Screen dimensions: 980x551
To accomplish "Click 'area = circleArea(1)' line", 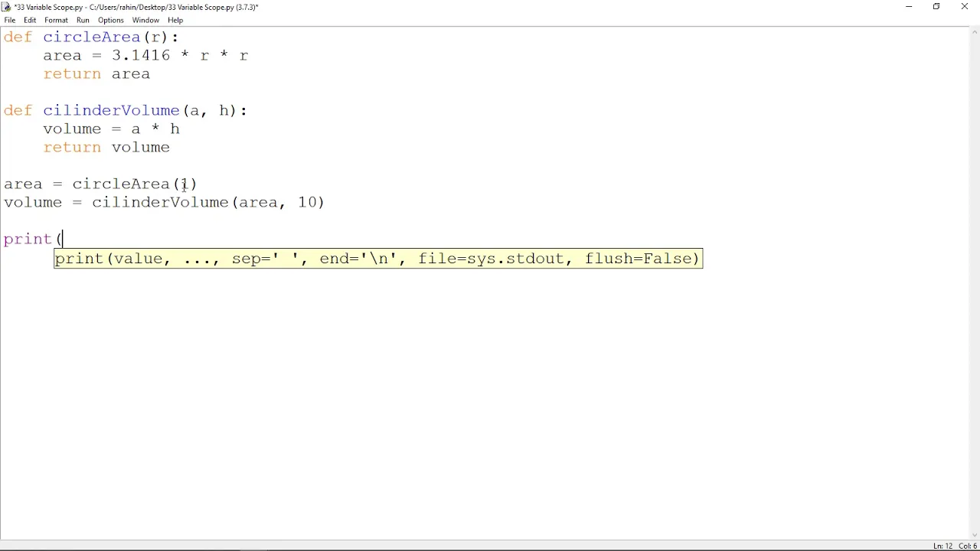I will tap(100, 184).
